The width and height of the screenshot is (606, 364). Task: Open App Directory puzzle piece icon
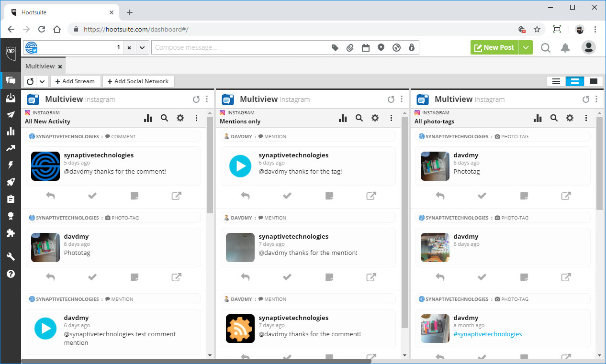pos(11,233)
